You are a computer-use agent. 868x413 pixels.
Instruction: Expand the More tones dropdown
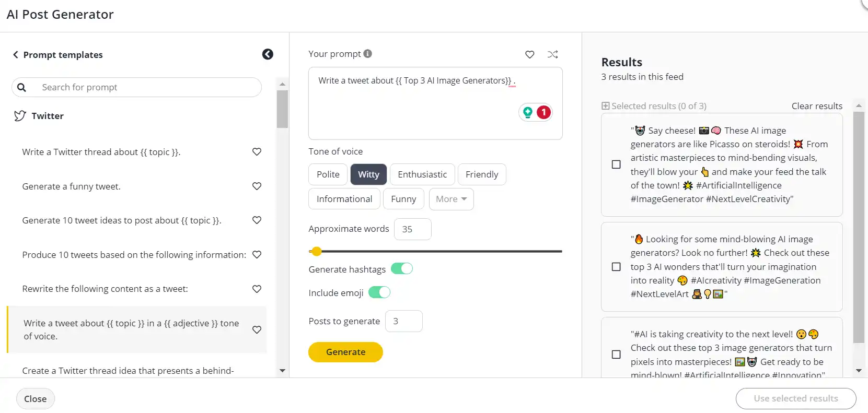pos(452,199)
